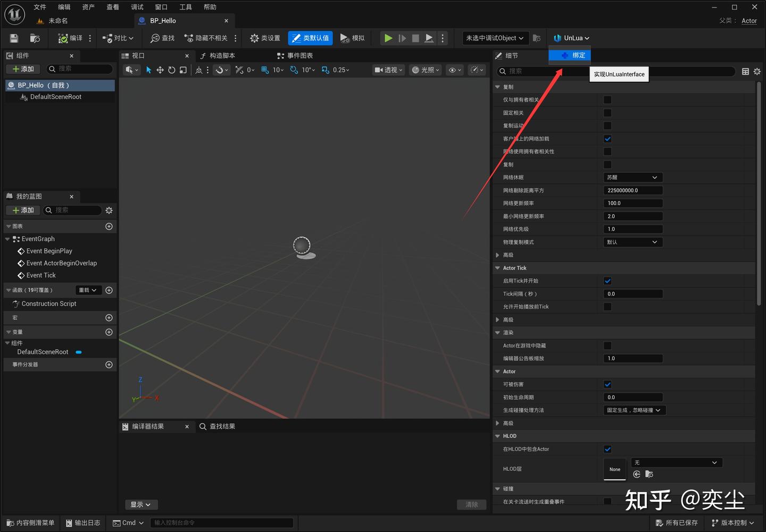Switch to the 事件图表 tab

coord(295,56)
